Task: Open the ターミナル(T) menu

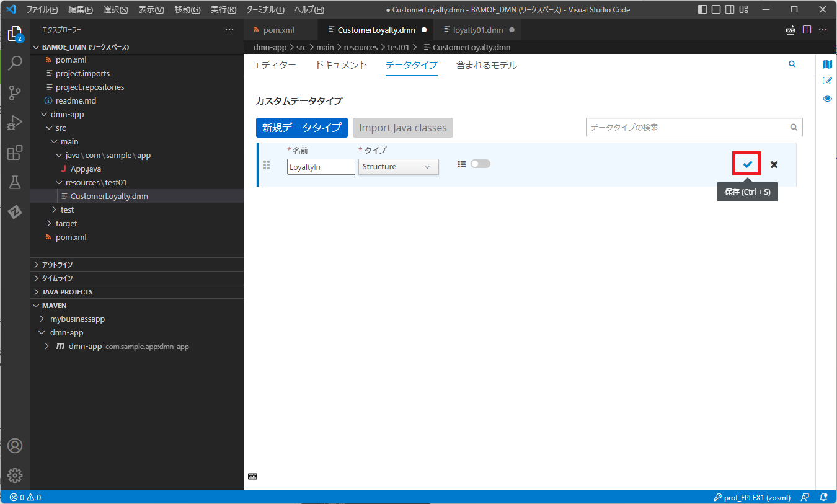Action: click(x=265, y=9)
